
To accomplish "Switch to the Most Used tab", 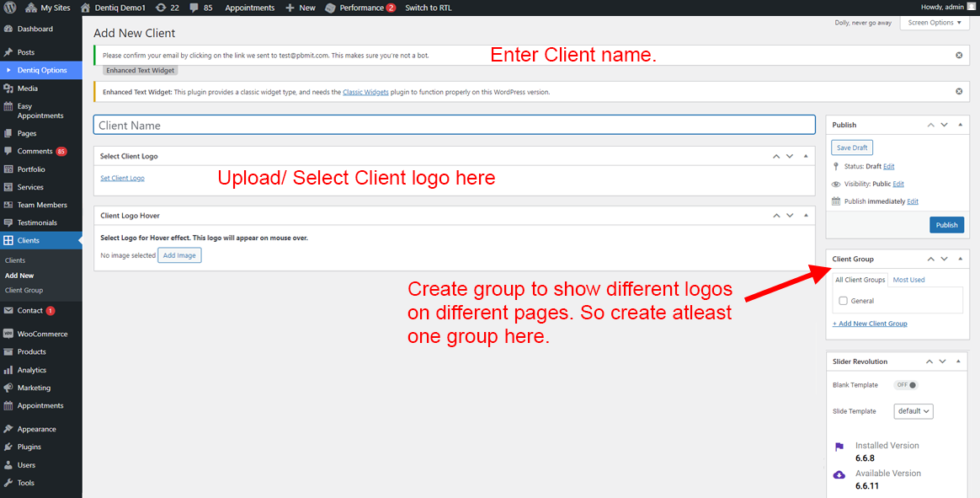I will coord(908,280).
